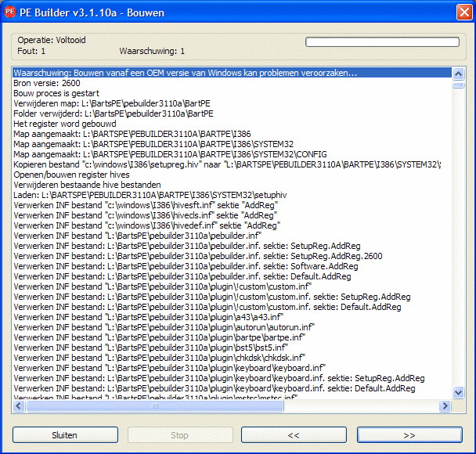Viewport: 476px width, 454px height.
Task: Click the Sluiten button
Action: click(65, 435)
